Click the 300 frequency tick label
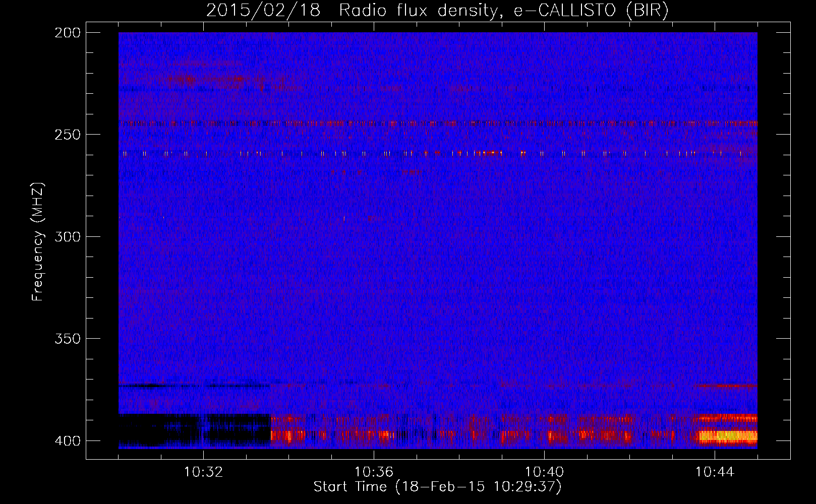 [68, 236]
